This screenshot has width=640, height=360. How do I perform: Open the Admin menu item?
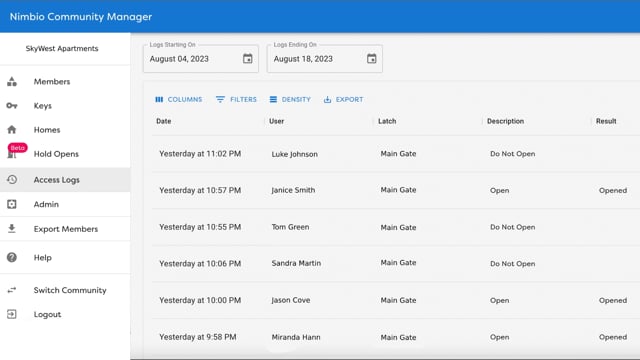(x=65, y=204)
